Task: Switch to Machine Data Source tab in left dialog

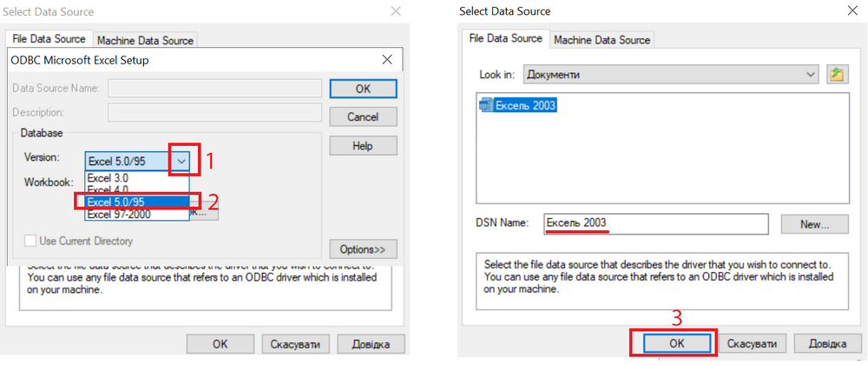Action: tap(145, 40)
